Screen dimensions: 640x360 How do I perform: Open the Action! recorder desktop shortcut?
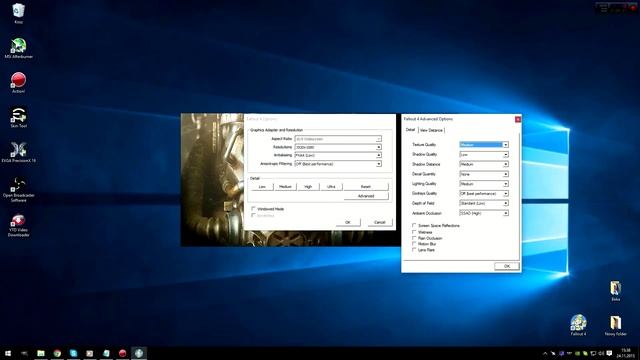[18, 82]
